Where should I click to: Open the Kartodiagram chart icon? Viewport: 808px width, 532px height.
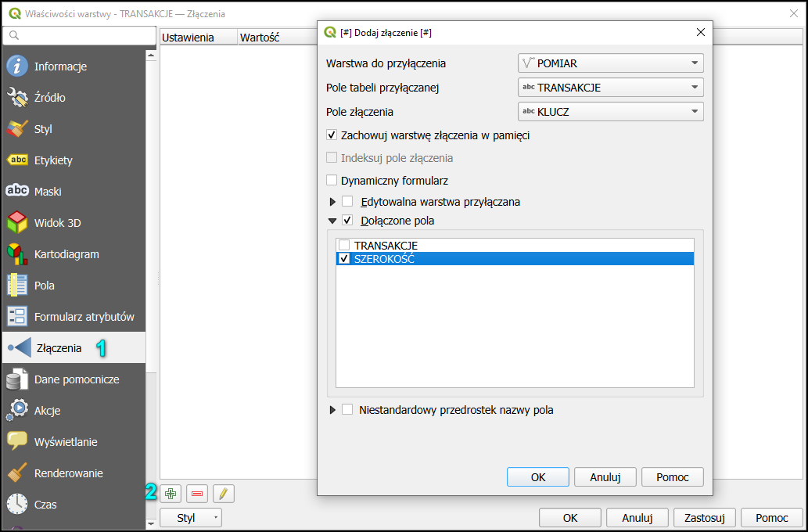coord(17,254)
